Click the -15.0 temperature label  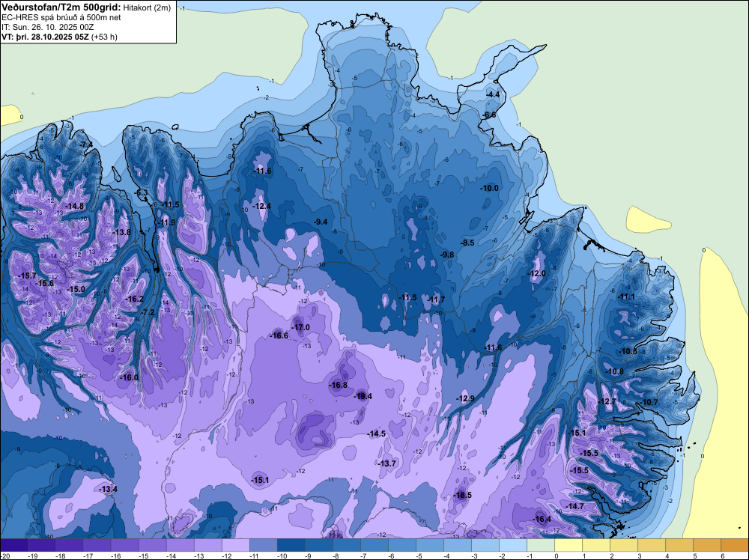click(76, 289)
